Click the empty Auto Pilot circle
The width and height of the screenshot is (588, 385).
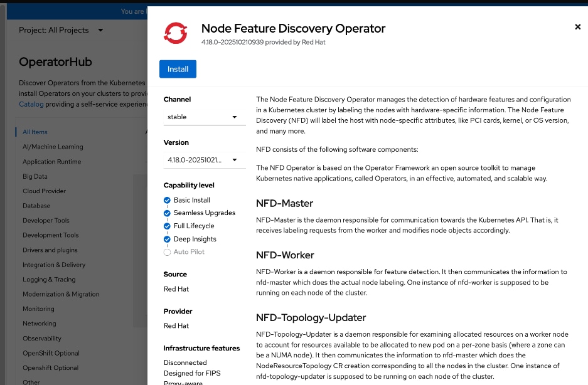[168, 252]
